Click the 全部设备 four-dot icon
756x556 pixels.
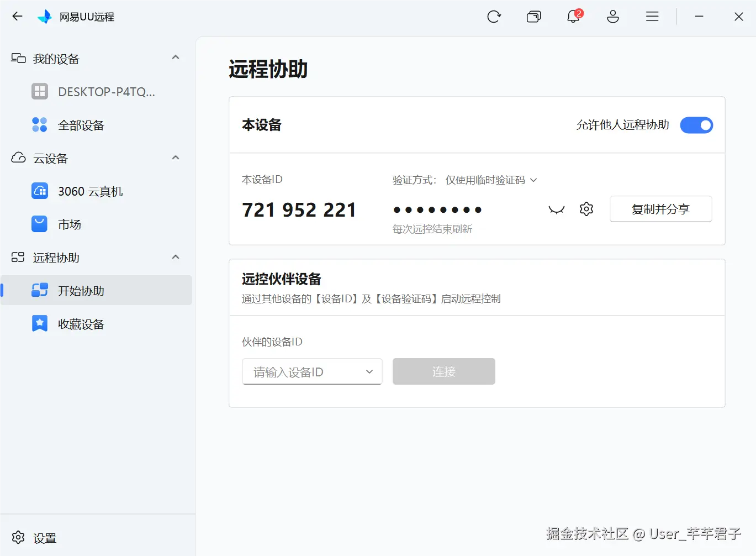click(x=40, y=124)
